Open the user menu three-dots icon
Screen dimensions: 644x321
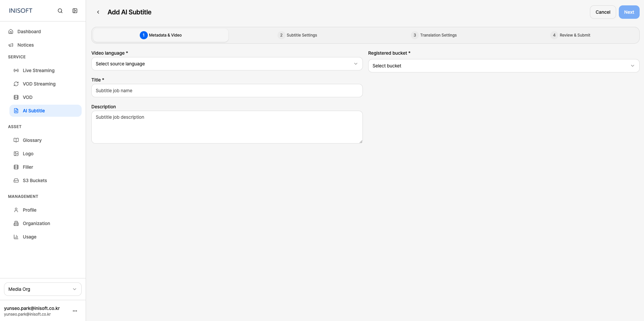tap(75, 311)
